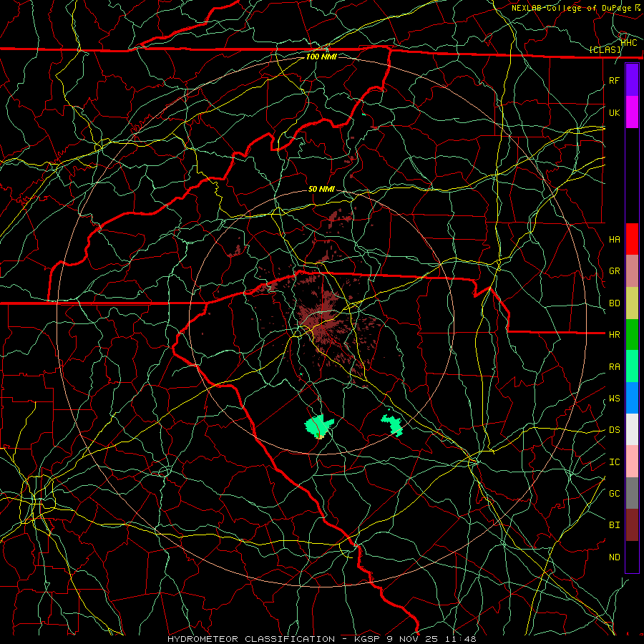Click the "KGSP" radar site identifier
Screen dimensions: 644x644
(368, 639)
